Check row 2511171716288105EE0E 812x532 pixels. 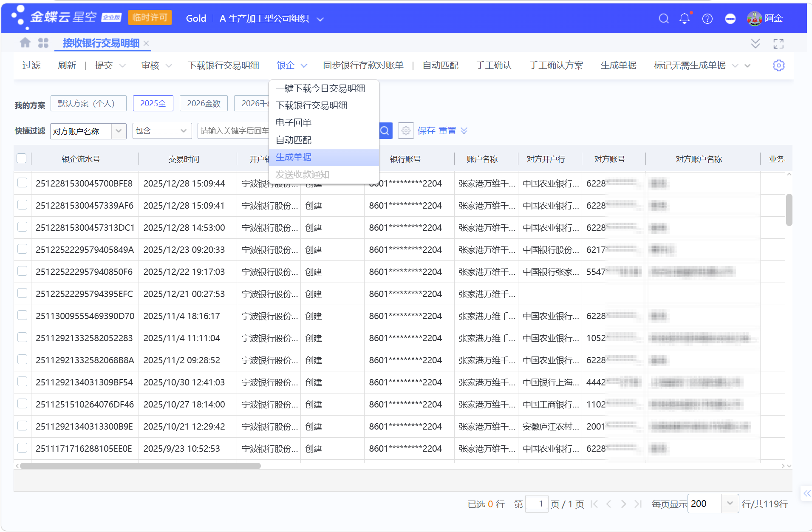coord(22,448)
